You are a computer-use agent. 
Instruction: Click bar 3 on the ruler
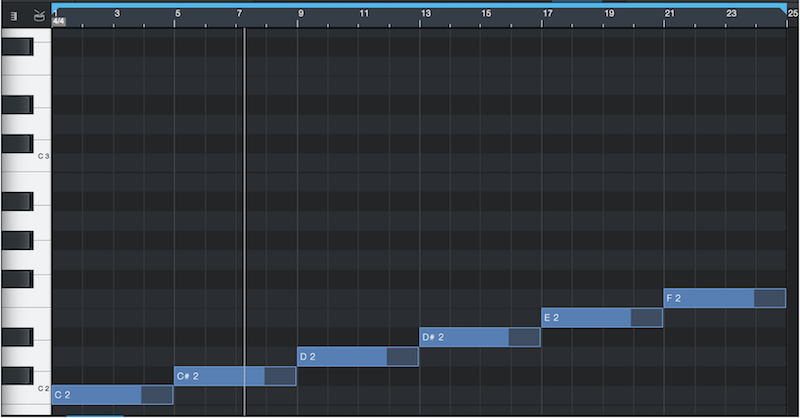[117, 14]
